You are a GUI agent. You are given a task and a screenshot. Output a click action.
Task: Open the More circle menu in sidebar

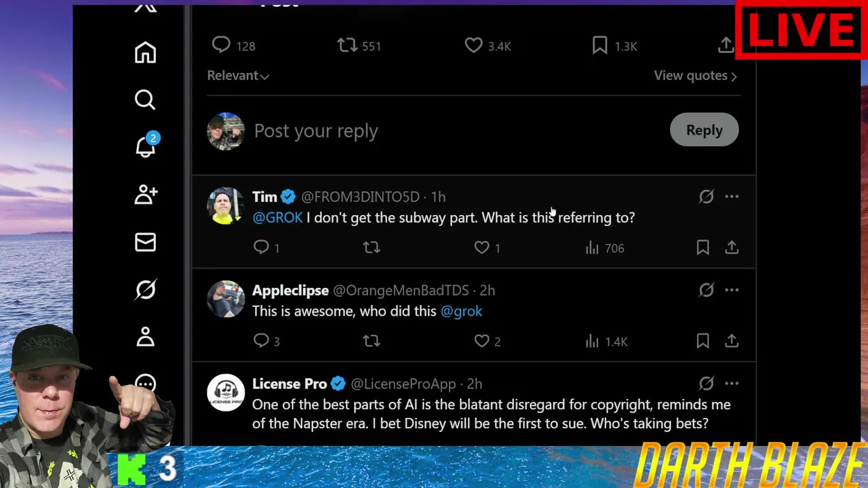tap(145, 384)
